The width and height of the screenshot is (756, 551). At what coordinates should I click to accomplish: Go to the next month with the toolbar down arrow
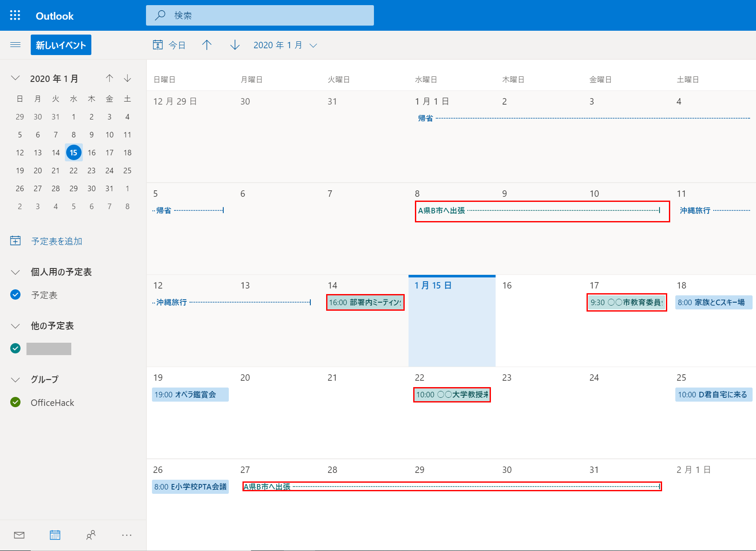click(235, 45)
